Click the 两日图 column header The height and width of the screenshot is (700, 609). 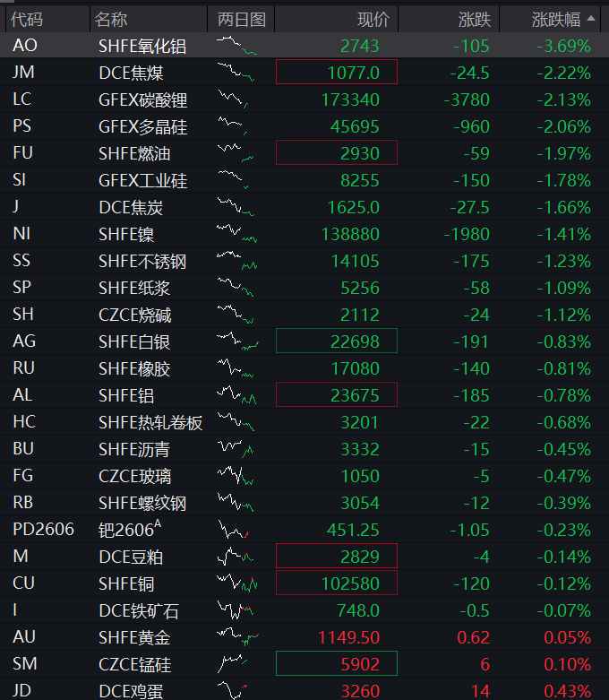click(x=241, y=19)
